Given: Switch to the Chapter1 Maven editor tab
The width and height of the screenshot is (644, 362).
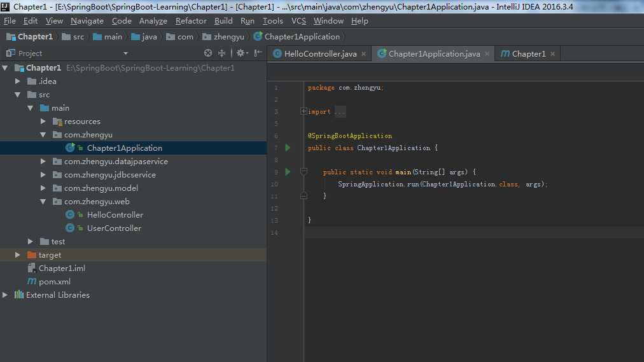Looking at the screenshot, I should (x=528, y=54).
